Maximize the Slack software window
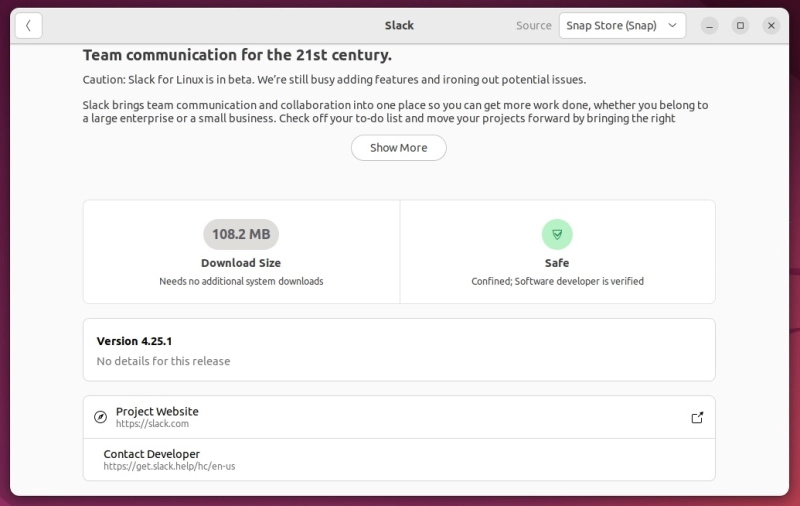Screen dimensions: 800x506 [x=740, y=26]
